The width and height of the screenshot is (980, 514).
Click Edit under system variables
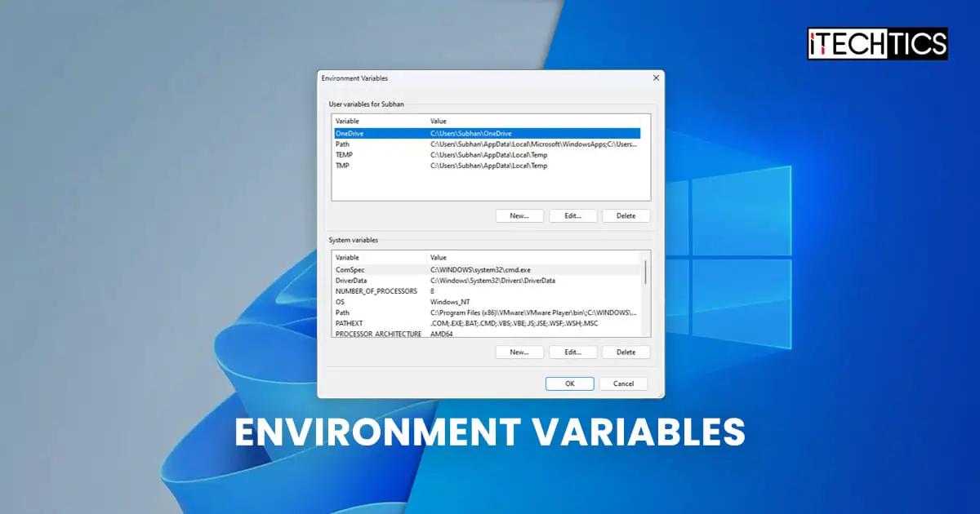[x=572, y=352]
